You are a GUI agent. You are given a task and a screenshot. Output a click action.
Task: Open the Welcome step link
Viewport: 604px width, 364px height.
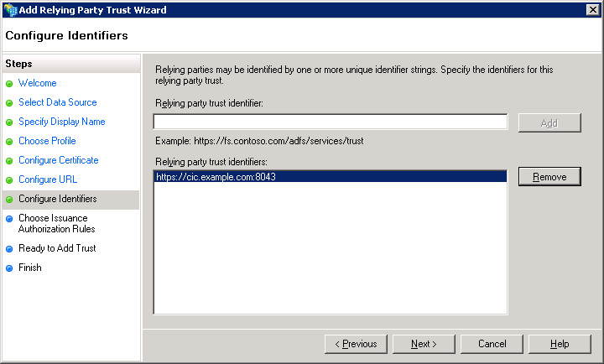point(38,84)
